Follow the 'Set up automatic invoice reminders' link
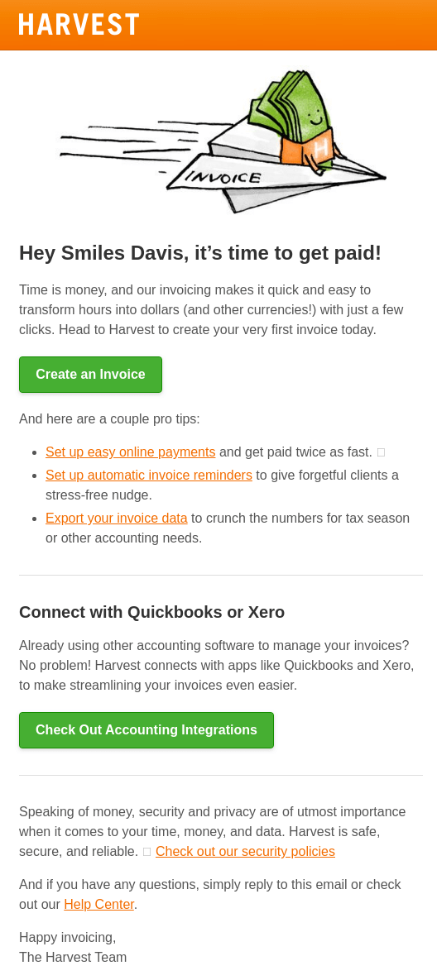 [149, 475]
